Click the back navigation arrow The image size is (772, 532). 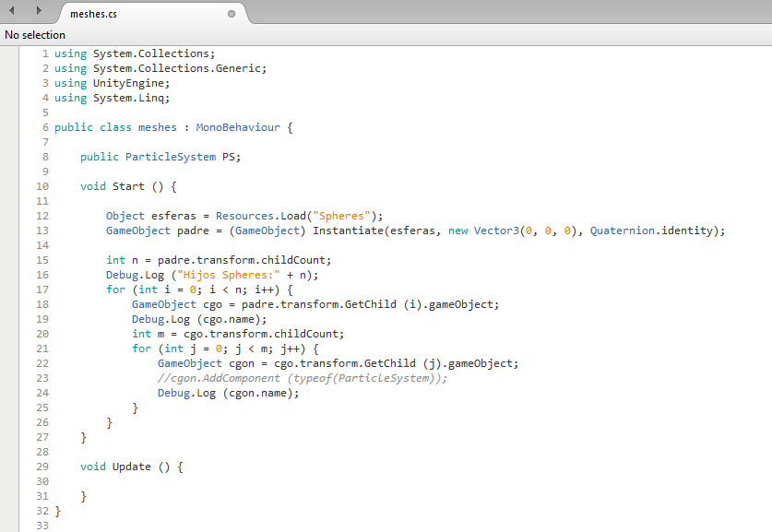point(12,10)
